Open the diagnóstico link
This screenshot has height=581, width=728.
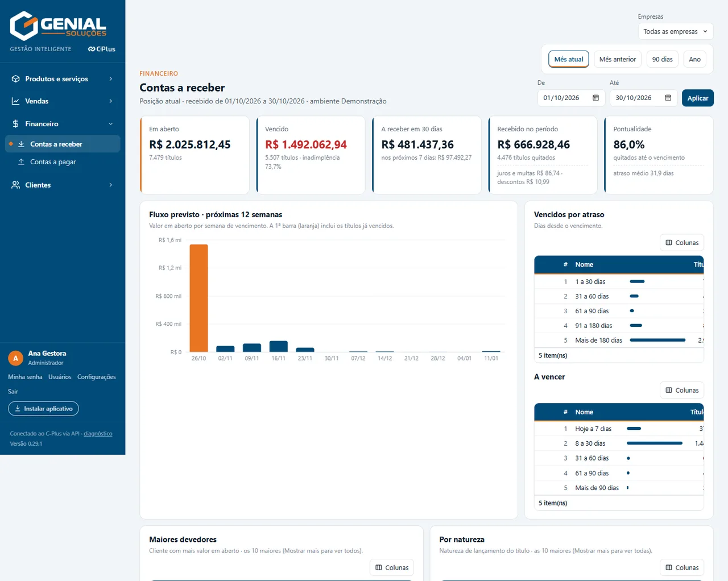pyautogui.click(x=98, y=434)
